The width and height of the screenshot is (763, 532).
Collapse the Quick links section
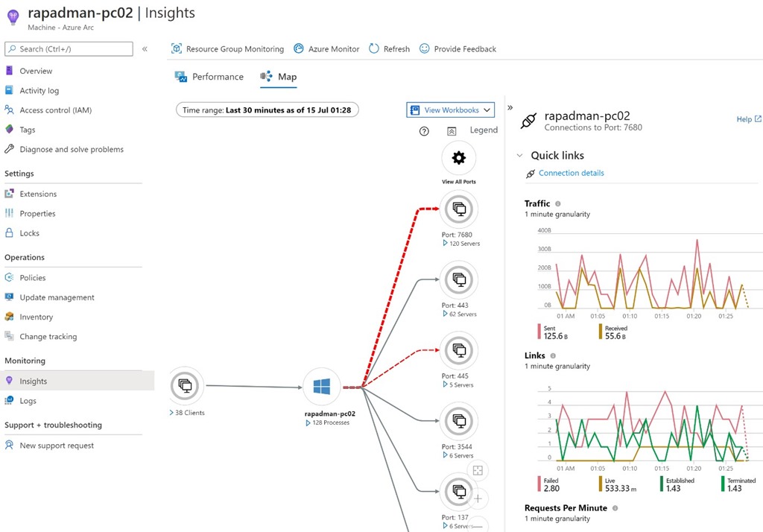(519, 155)
